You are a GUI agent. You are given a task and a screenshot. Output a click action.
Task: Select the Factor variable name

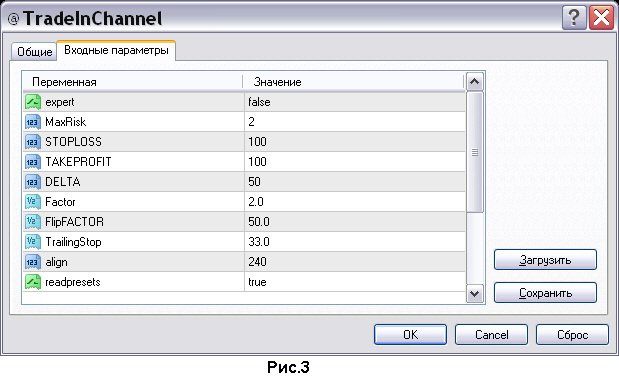pos(60,202)
